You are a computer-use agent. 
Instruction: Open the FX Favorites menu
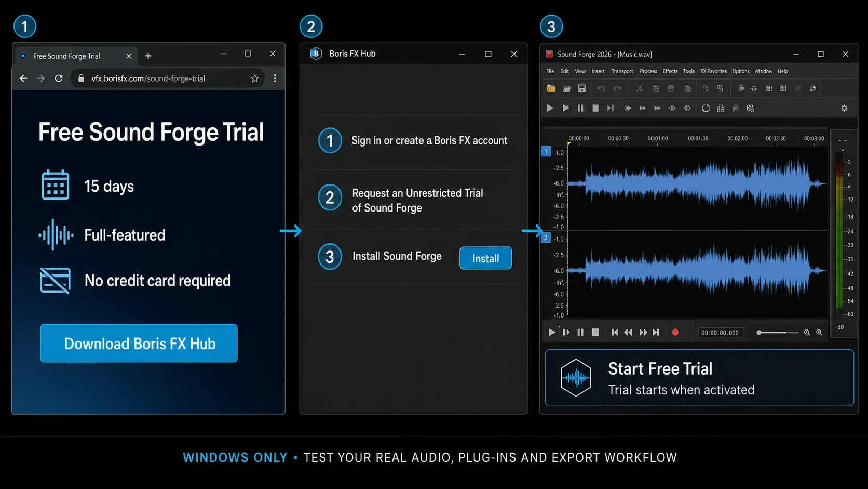click(714, 71)
